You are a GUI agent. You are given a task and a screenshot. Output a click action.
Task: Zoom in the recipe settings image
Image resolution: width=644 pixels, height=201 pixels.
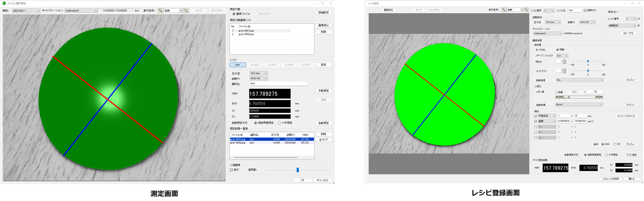tap(504, 10)
